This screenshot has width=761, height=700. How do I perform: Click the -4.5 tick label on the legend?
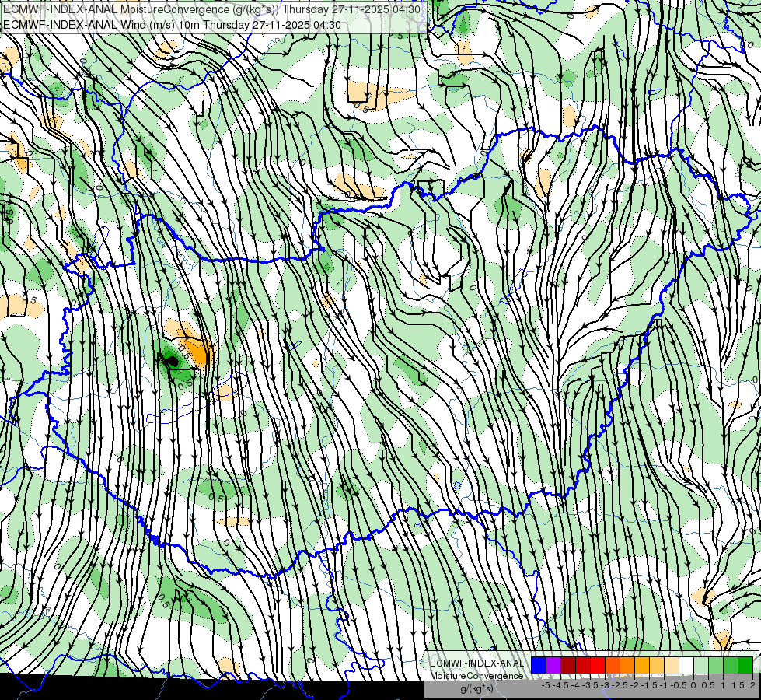coord(560,685)
